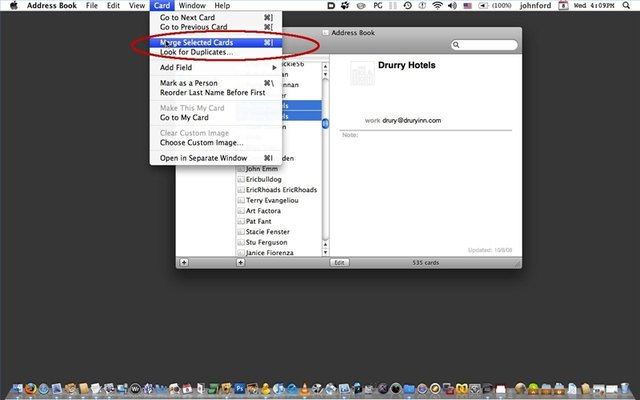Click the magnifier inside the search field

456,44
